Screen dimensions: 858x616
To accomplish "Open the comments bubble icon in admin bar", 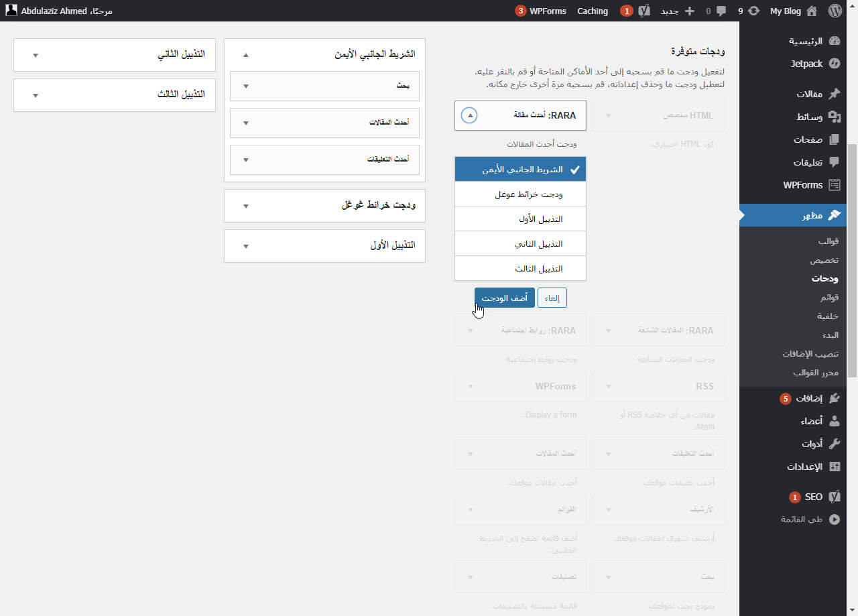I will tap(721, 11).
